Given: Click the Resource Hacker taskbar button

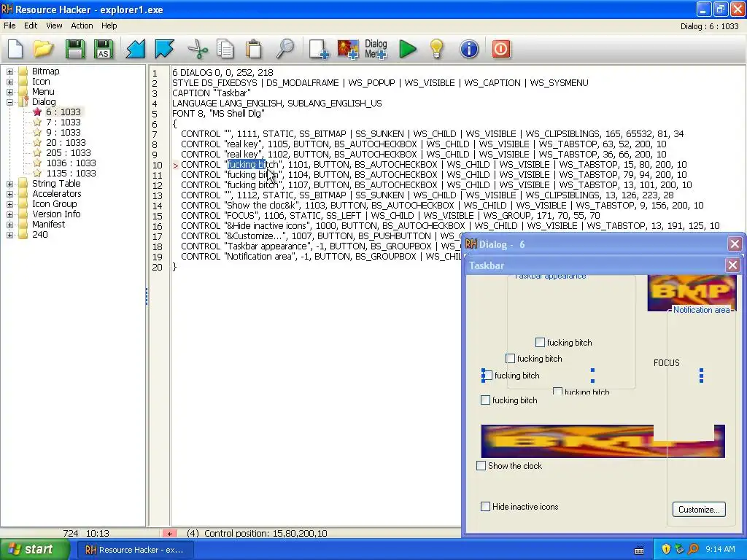Looking at the screenshot, I should [x=135, y=550].
